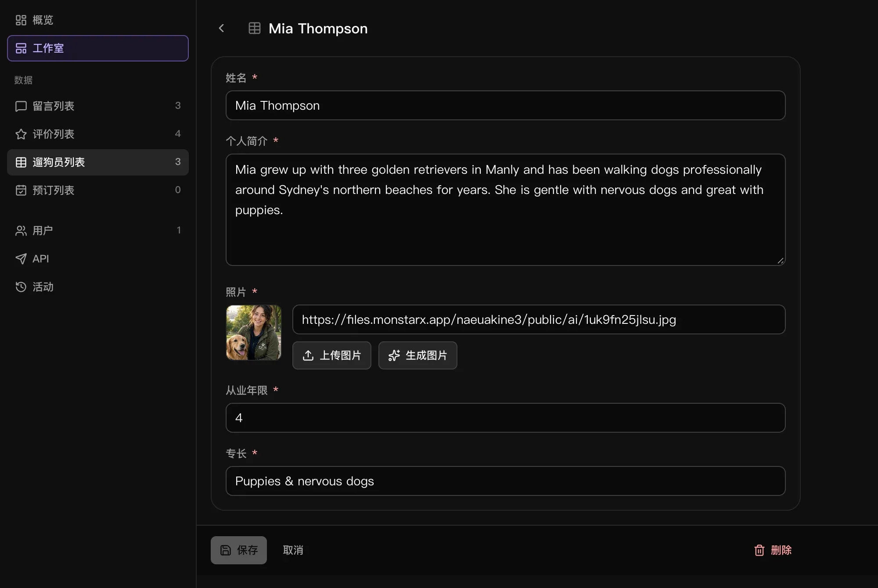Click the 数据 section label
878x588 pixels.
[x=24, y=80]
